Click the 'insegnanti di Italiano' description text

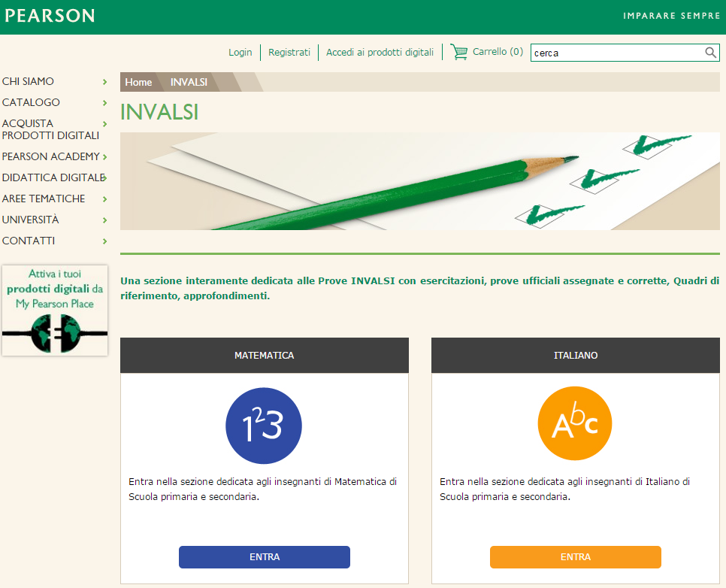pos(565,489)
